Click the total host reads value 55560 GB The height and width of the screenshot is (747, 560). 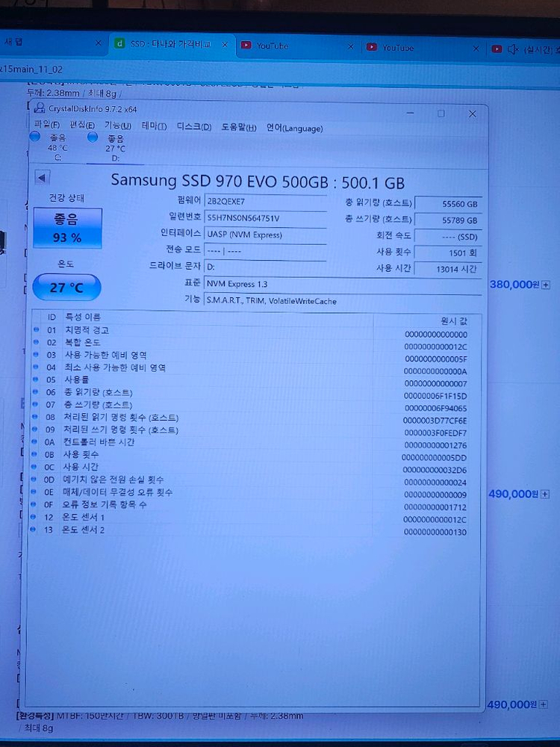tap(448, 204)
